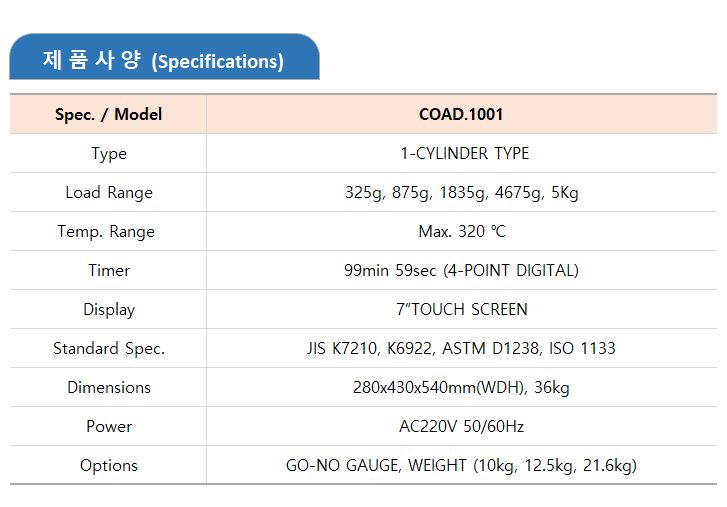The height and width of the screenshot is (507, 727).
Task: Select the 280x430x540mm dimensions value
Action: point(461,387)
